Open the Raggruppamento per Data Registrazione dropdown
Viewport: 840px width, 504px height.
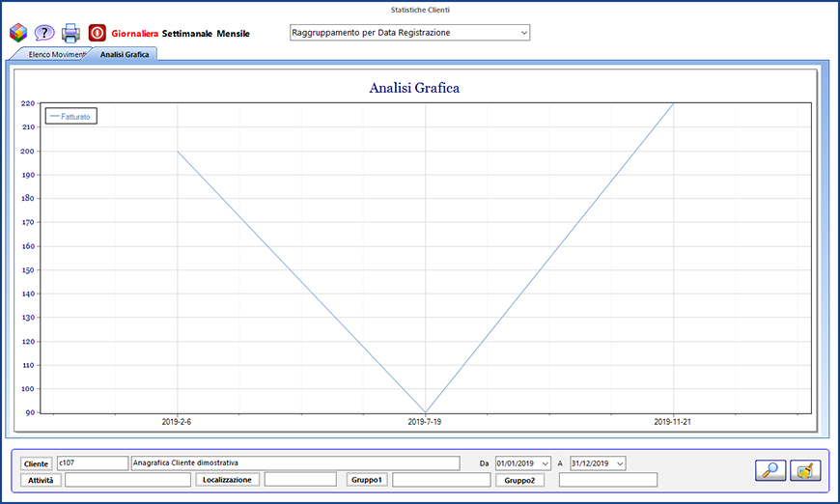click(x=409, y=33)
